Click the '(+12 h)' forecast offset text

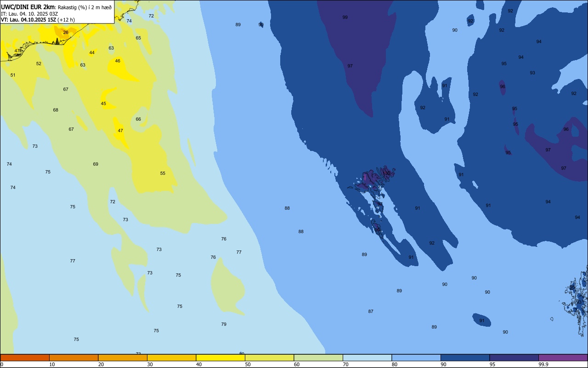tap(66, 20)
